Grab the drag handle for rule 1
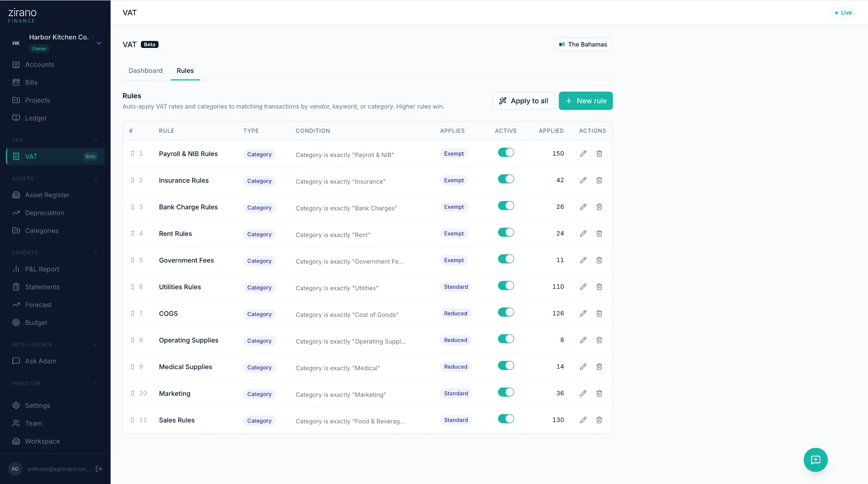Viewport: 868px width, 484px height. [133, 154]
